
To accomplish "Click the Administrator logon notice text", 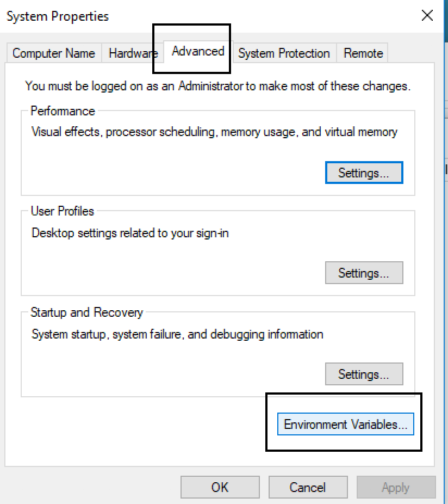I will [x=217, y=86].
